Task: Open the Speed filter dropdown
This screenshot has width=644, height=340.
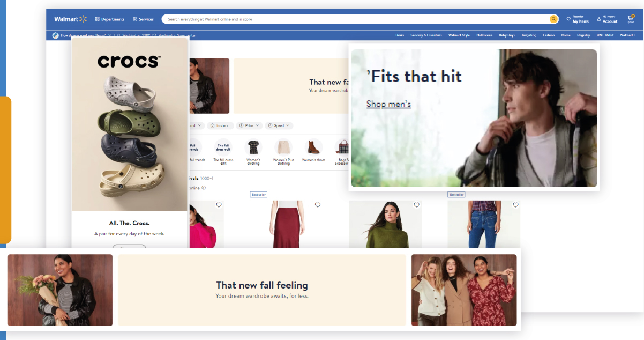Action: tap(279, 125)
